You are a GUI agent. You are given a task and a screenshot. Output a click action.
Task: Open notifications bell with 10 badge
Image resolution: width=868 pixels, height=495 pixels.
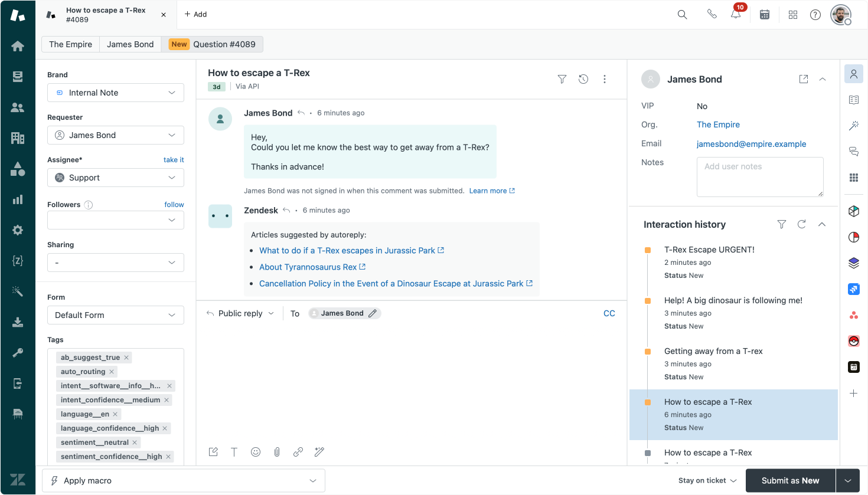(736, 14)
